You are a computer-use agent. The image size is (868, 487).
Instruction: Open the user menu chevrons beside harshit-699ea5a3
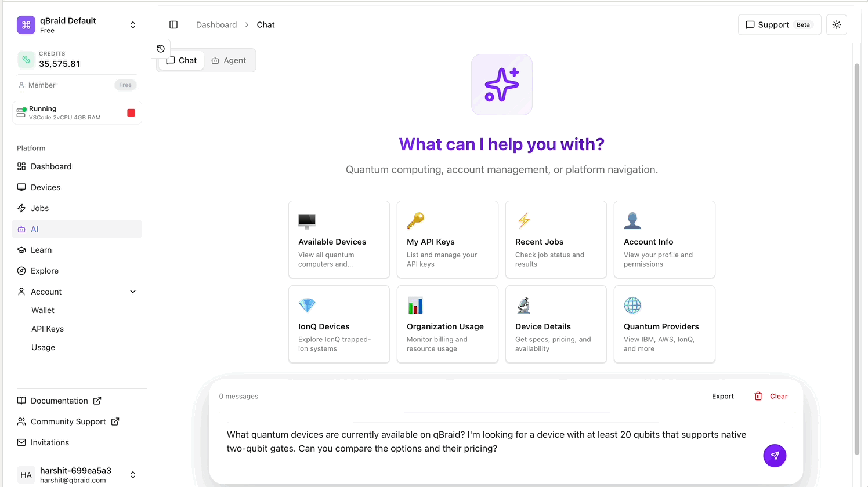[x=133, y=475]
